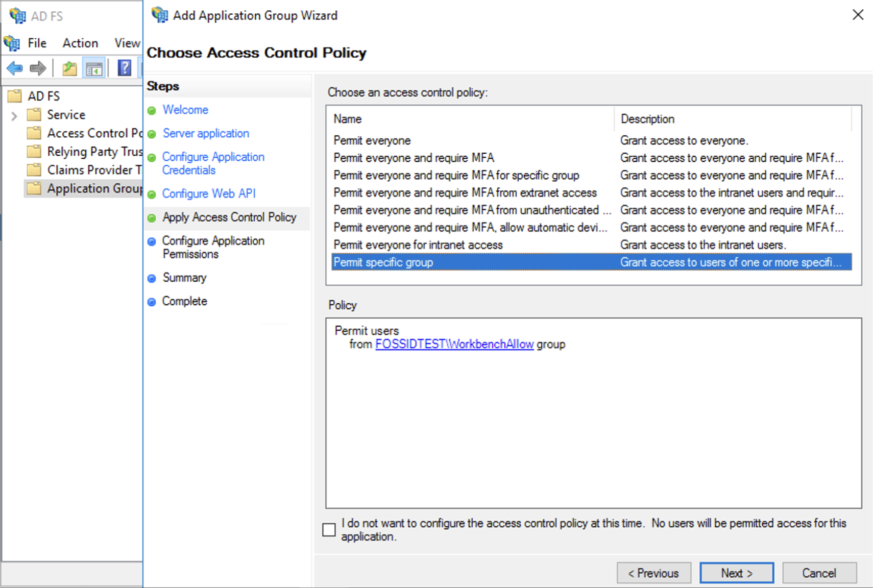Click the Forward arrow toolbar icon
Image resolution: width=873 pixels, height=588 pixels.
click(38, 68)
